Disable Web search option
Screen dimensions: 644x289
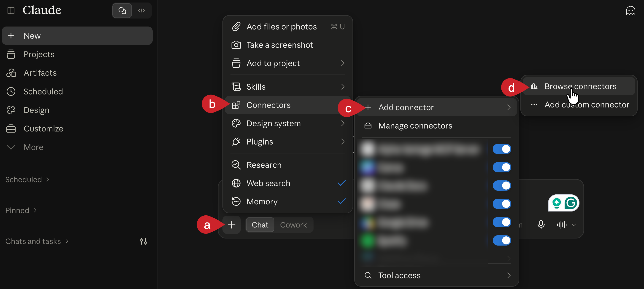[x=287, y=183]
